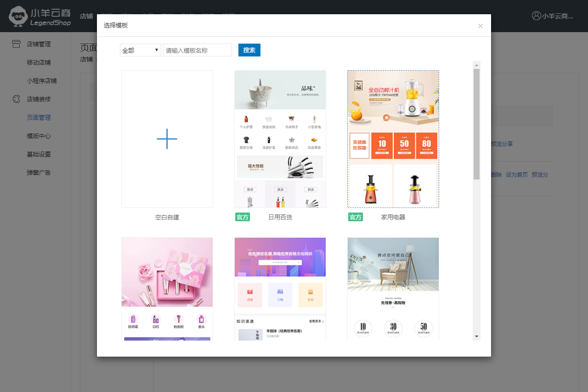The image size is (588, 392).
Task: Open 弹窗广告 in the sidebar
Action: coord(39,173)
